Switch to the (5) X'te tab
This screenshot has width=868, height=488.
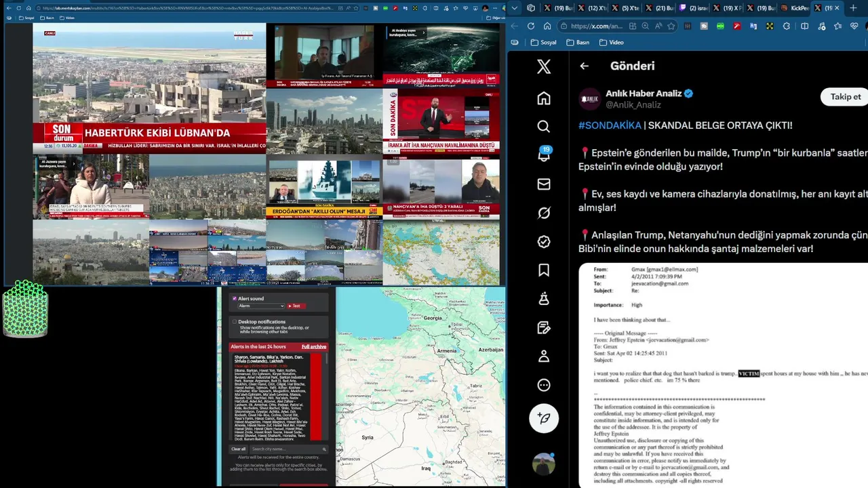click(625, 8)
